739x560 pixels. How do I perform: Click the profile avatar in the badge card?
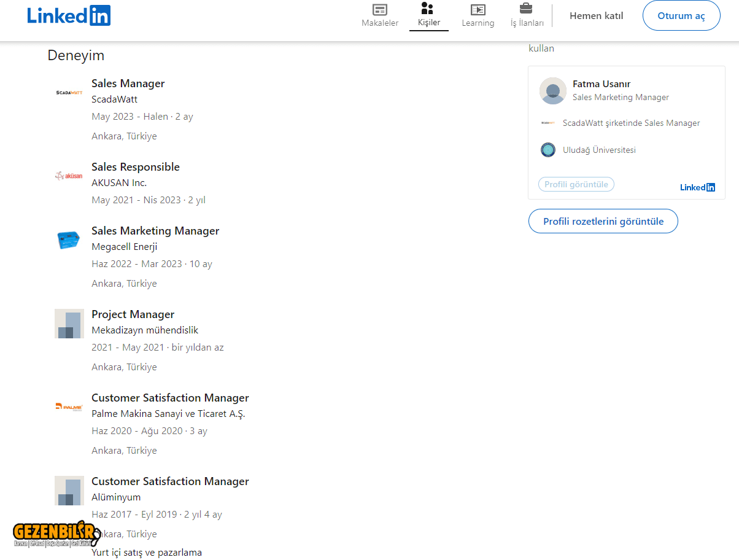click(553, 91)
